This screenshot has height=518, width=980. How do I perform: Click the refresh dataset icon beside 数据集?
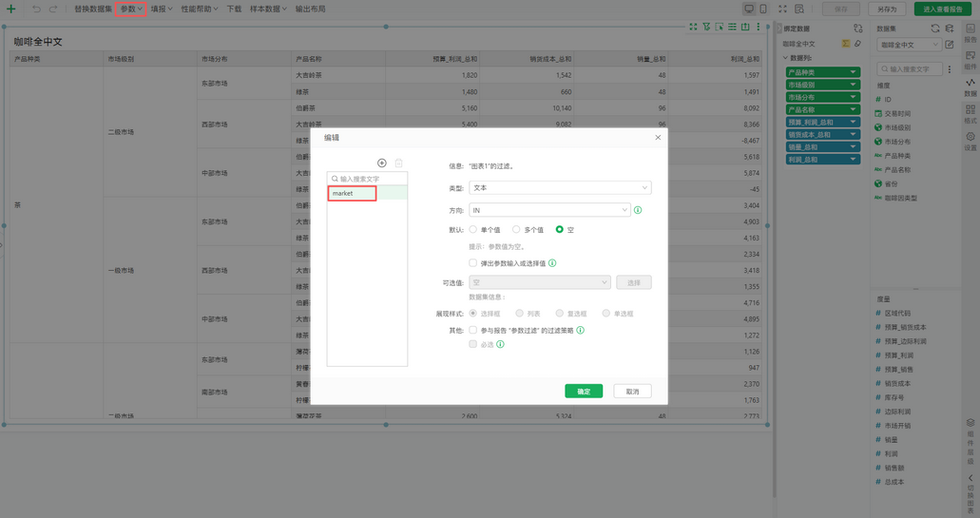click(935, 29)
